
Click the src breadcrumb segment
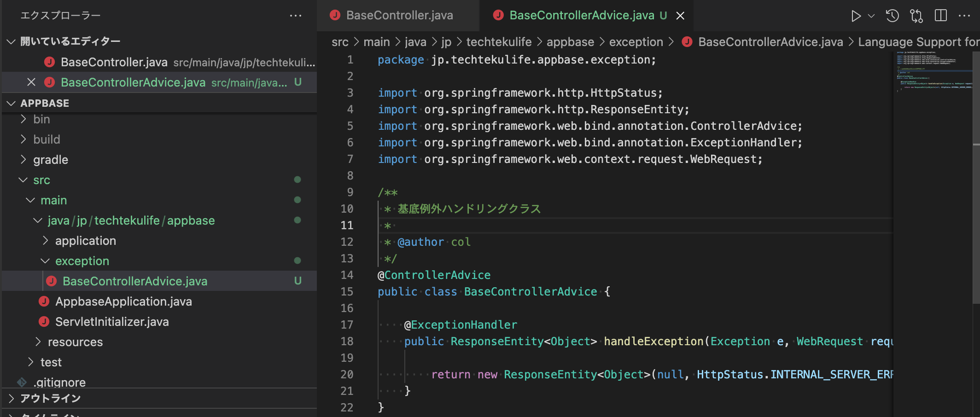[x=340, y=42]
